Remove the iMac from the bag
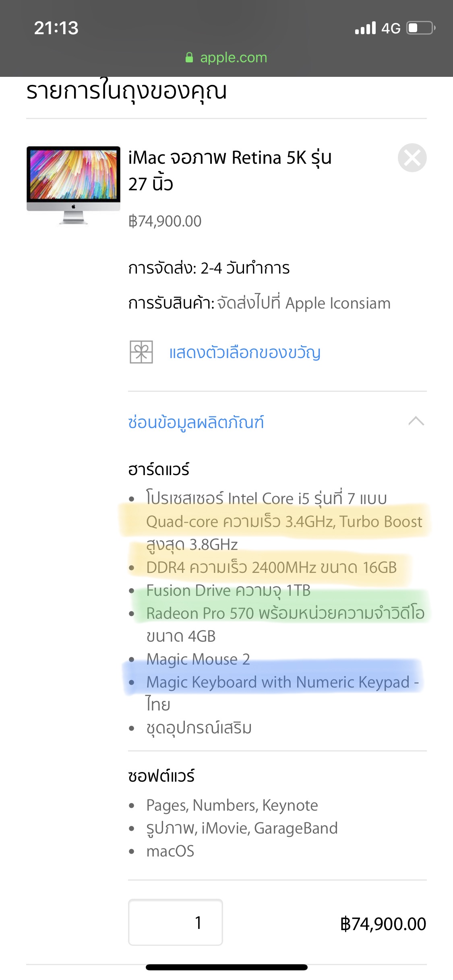453x980 pixels. pyautogui.click(x=412, y=158)
